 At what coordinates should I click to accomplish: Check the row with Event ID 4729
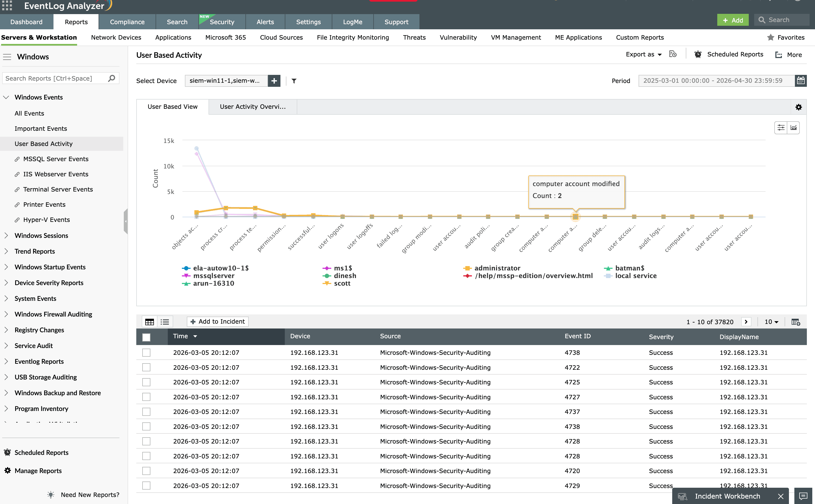pos(146,486)
